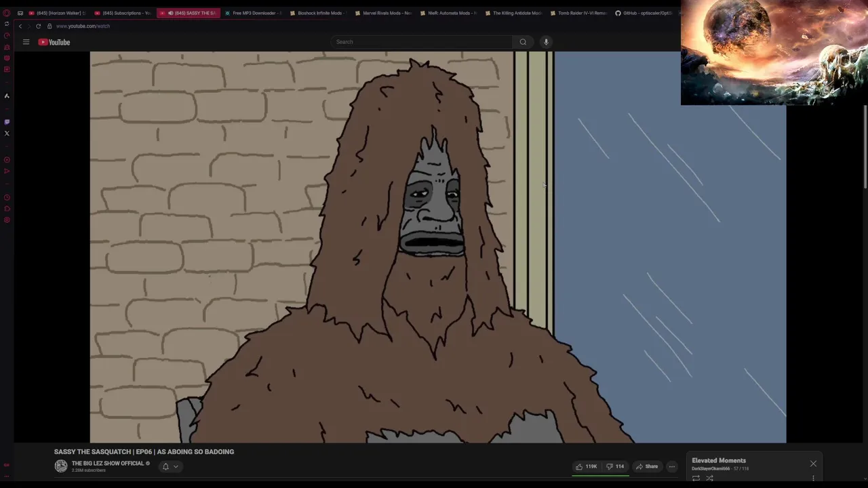Switch to the Tomb Raider IV-VI tab
This screenshot has width=868, height=488.
click(x=578, y=13)
